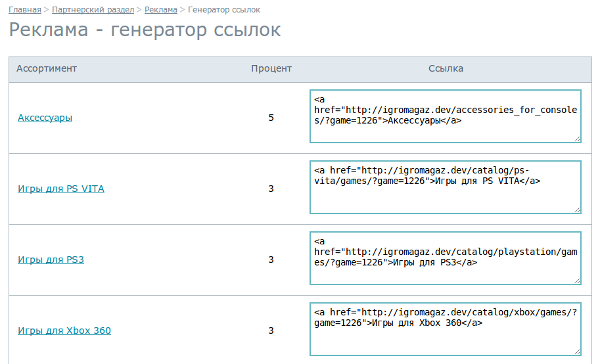This screenshot has width=600, height=364.
Task: Click percent value 3 in PS3 row
Action: tap(271, 260)
